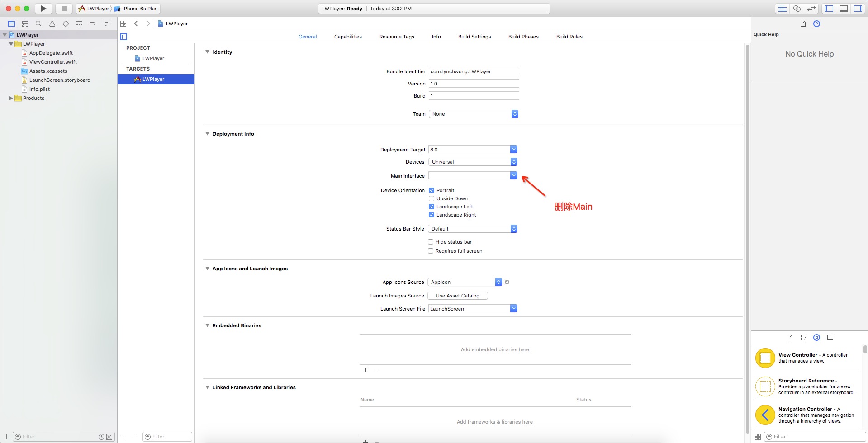
Task: Switch to the Build Phases tab
Action: (523, 37)
